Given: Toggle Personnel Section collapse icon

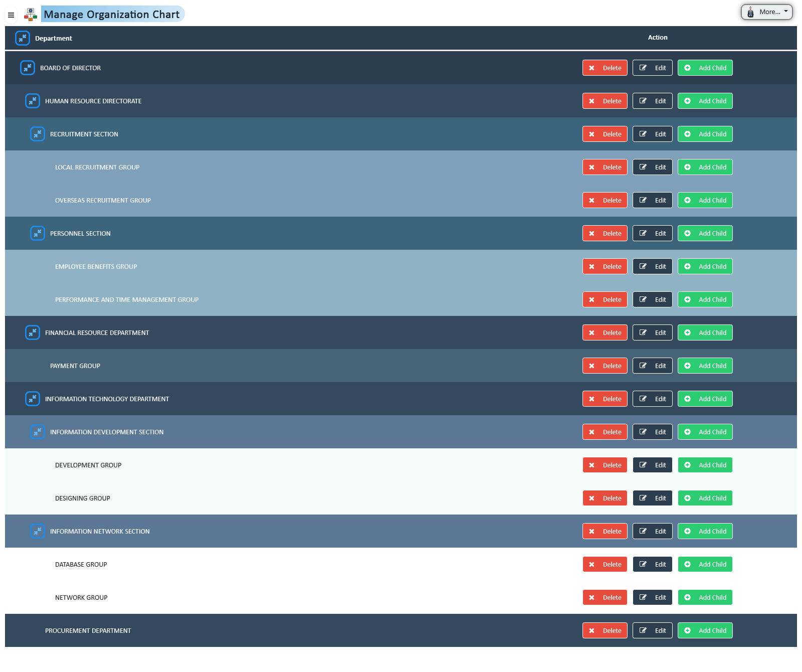Looking at the screenshot, I should click(x=38, y=233).
